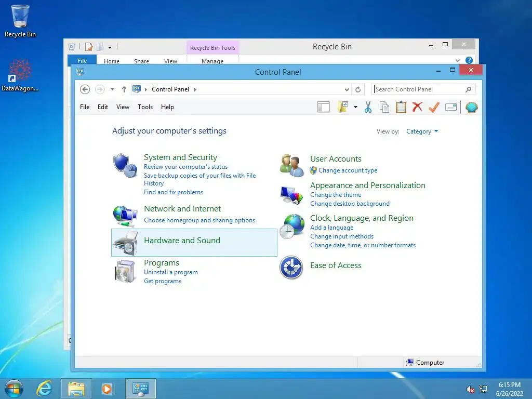Viewport: 532px width, 399px height.
Task: Click the Programs disc box icon
Action: coord(125,271)
